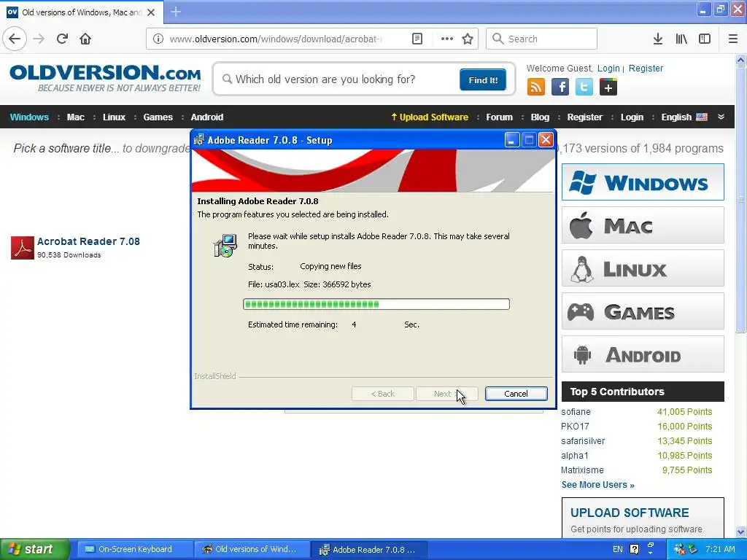Click the Acrobat Reader PDF icon
The width and height of the screenshot is (747, 560).
pos(23,248)
